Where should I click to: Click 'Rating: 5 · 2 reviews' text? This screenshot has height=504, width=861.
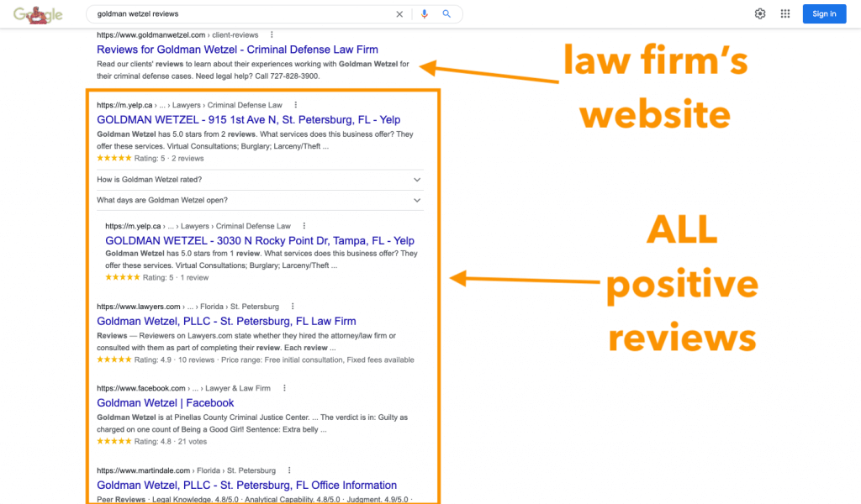168,159
